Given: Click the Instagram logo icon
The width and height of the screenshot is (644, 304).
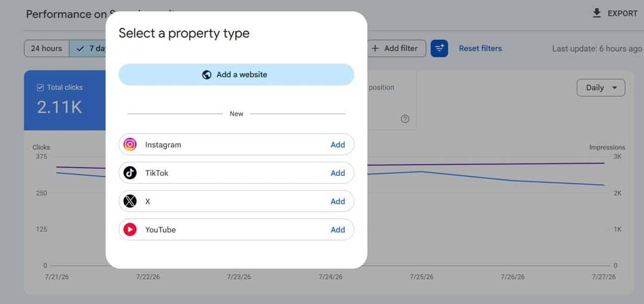Looking at the screenshot, I should pos(130,145).
